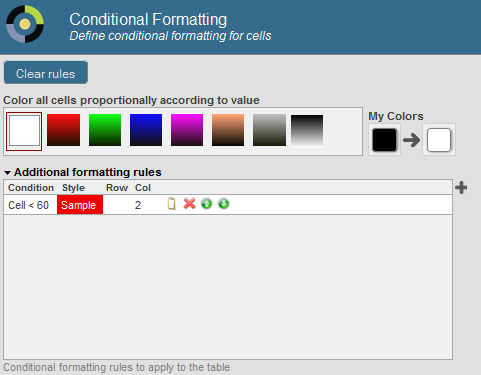This screenshot has width=481, height=375.
Task: Select the orange-brown gradient swatch
Action: [x=228, y=130]
